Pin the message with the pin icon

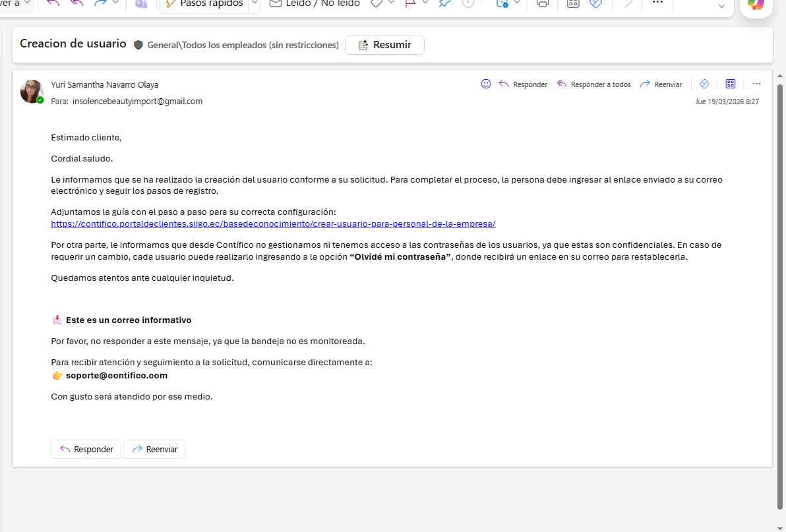click(x=444, y=3)
